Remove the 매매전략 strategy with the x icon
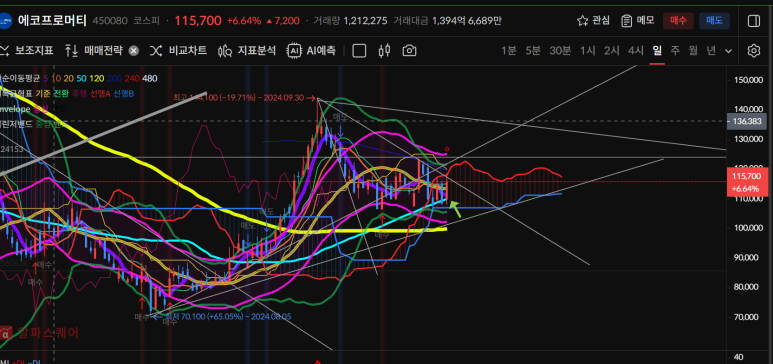Screen dimensions: 773x364 pos(134,51)
